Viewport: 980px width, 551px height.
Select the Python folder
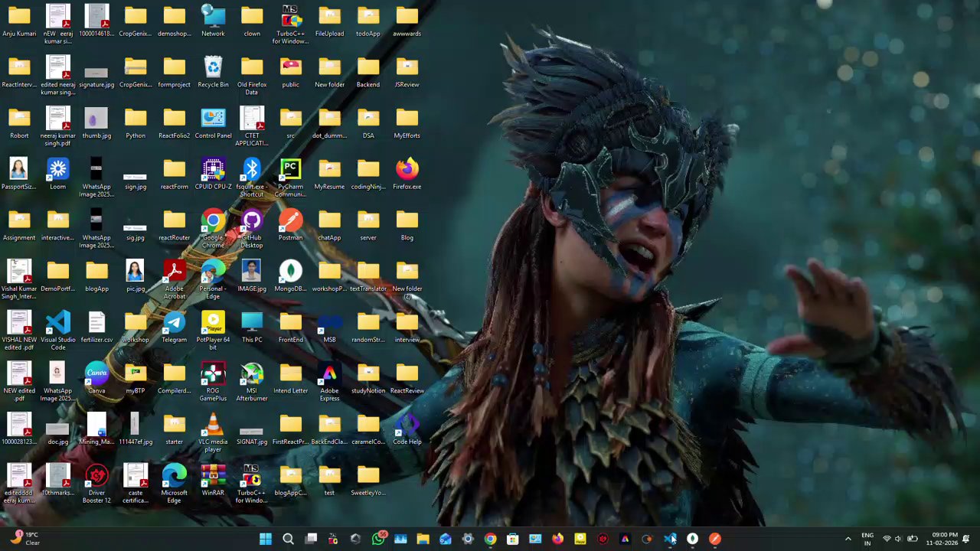(x=136, y=122)
